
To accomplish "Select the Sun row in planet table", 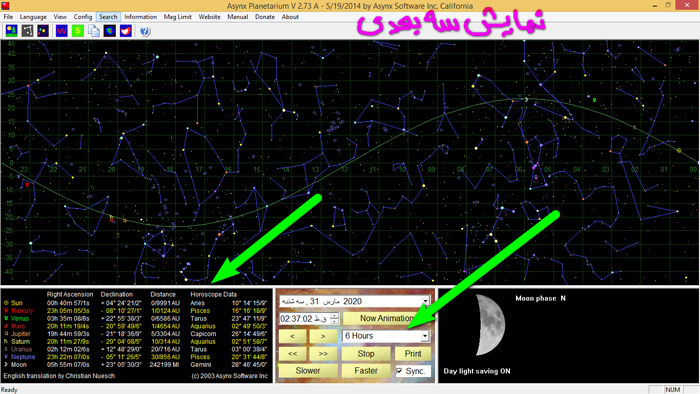I will 136,303.
